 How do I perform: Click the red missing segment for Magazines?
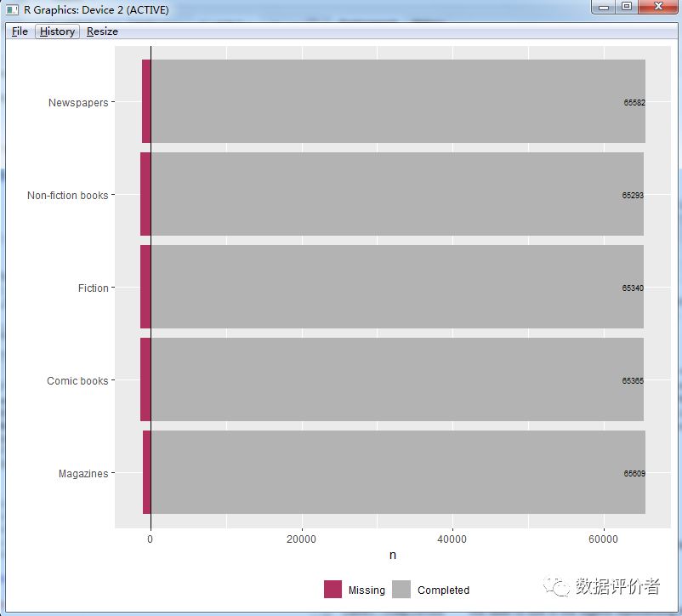click(x=146, y=472)
